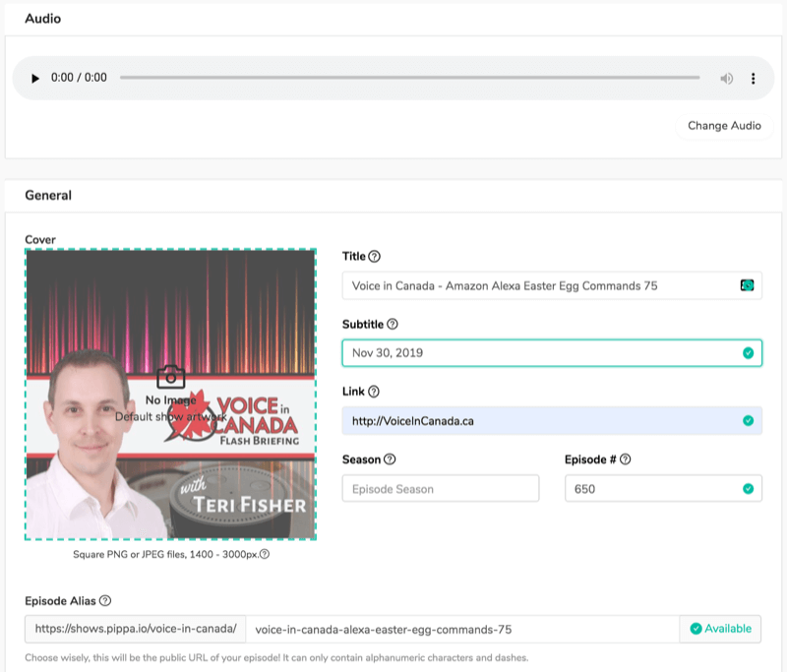
Task: Click the alias URL prefix shows.pippa.io
Action: click(136, 629)
